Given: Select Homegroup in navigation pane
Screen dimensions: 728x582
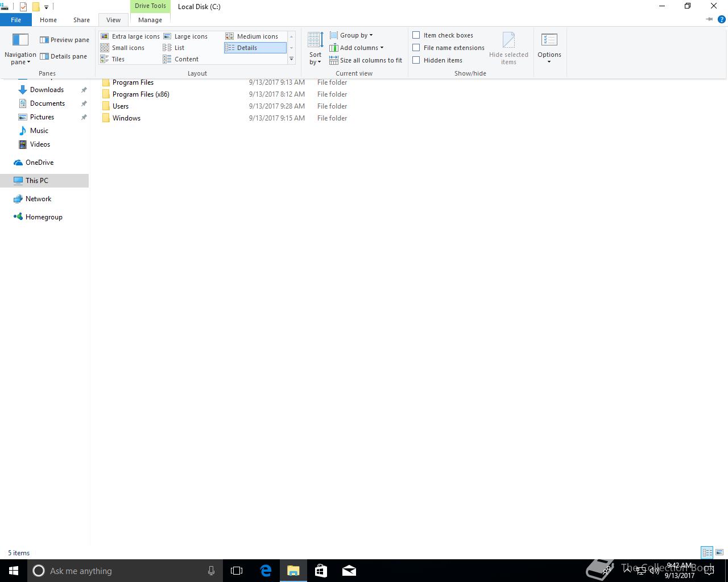Looking at the screenshot, I should [x=44, y=217].
